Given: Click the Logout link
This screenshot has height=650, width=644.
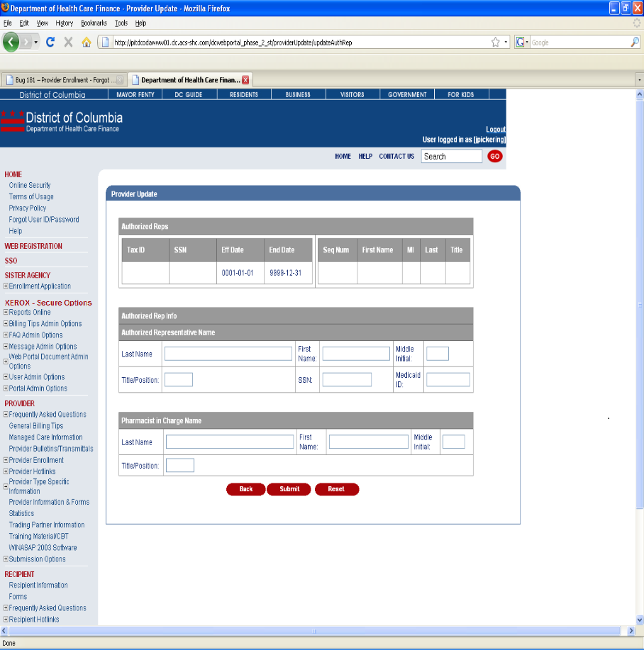Looking at the screenshot, I should click(x=495, y=130).
